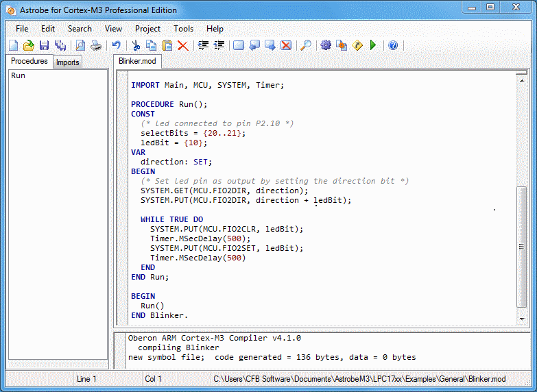The width and height of the screenshot is (537, 392).
Task: Delete selection with the red X icon
Action: point(183,45)
